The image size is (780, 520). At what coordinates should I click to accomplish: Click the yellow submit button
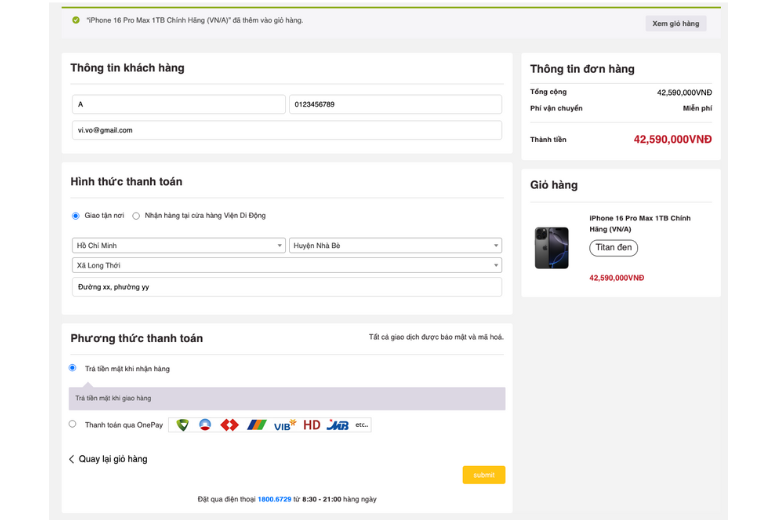(x=484, y=475)
